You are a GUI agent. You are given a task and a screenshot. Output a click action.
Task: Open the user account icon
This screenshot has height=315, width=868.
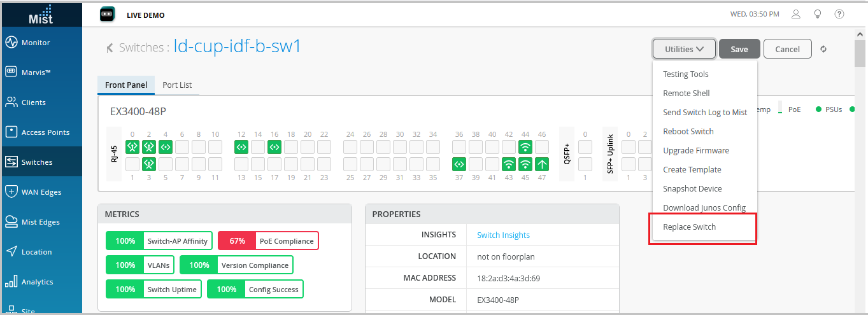[x=795, y=14]
